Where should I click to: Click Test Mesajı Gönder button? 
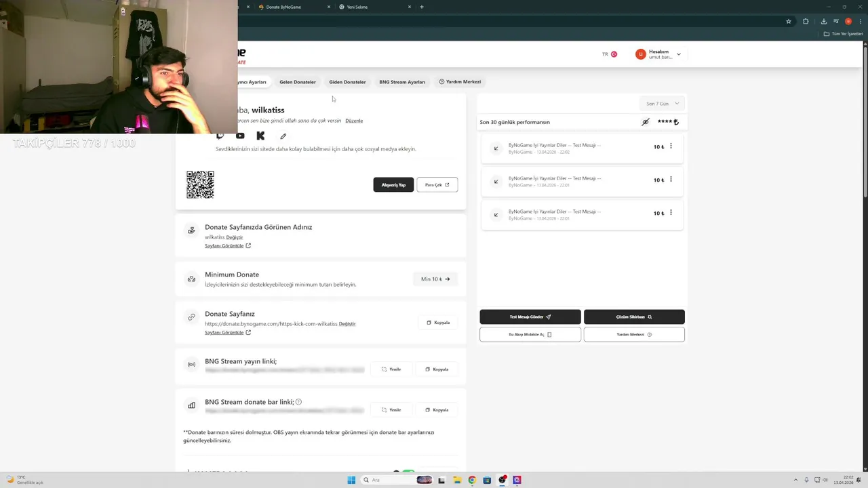[530, 317]
